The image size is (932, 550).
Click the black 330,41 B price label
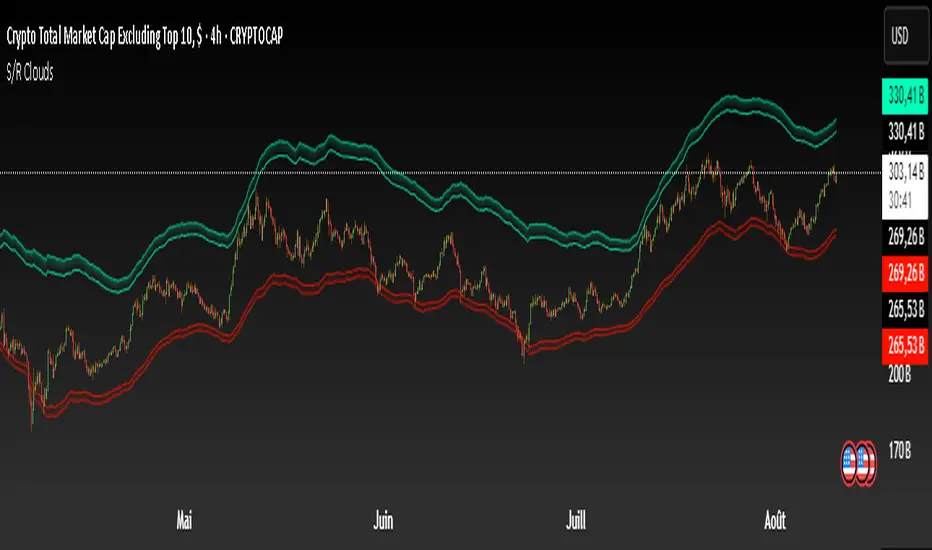pyautogui.click(x=905, y=131)
